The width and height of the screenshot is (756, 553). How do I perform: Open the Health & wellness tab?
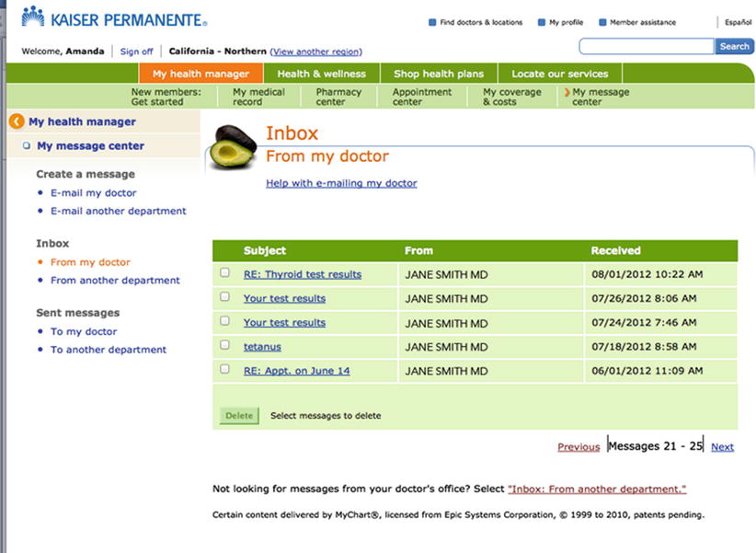[321, 74]
